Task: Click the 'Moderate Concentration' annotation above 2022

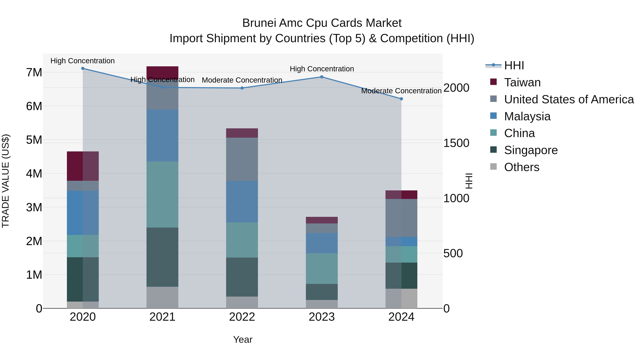Action: point(242,80)
